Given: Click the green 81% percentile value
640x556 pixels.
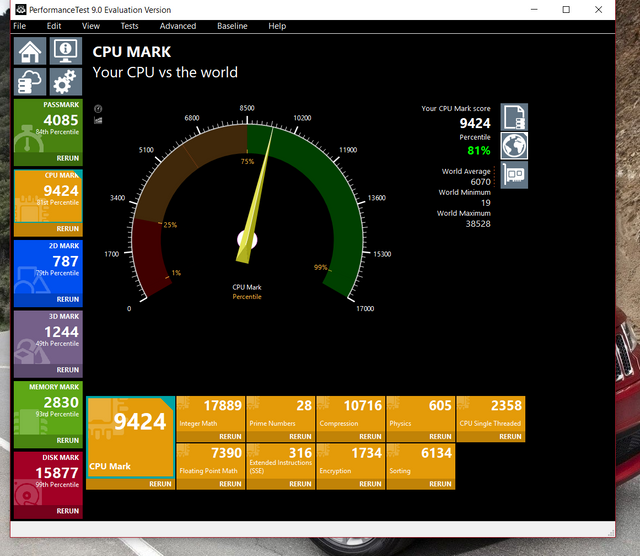Looking at the screenshot, I should pos(479,151).
